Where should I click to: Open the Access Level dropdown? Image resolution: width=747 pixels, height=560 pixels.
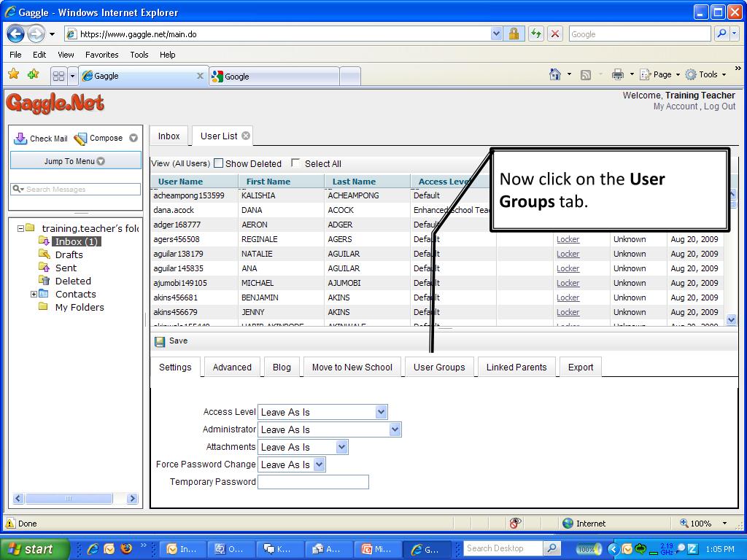pyautogui.click(x=381, y=412)
